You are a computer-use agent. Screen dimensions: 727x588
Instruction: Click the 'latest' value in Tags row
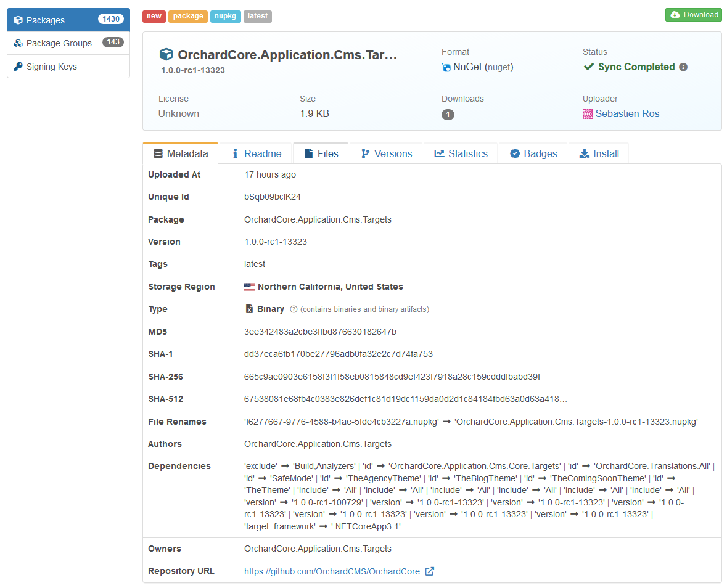click(x=255, y=264)
